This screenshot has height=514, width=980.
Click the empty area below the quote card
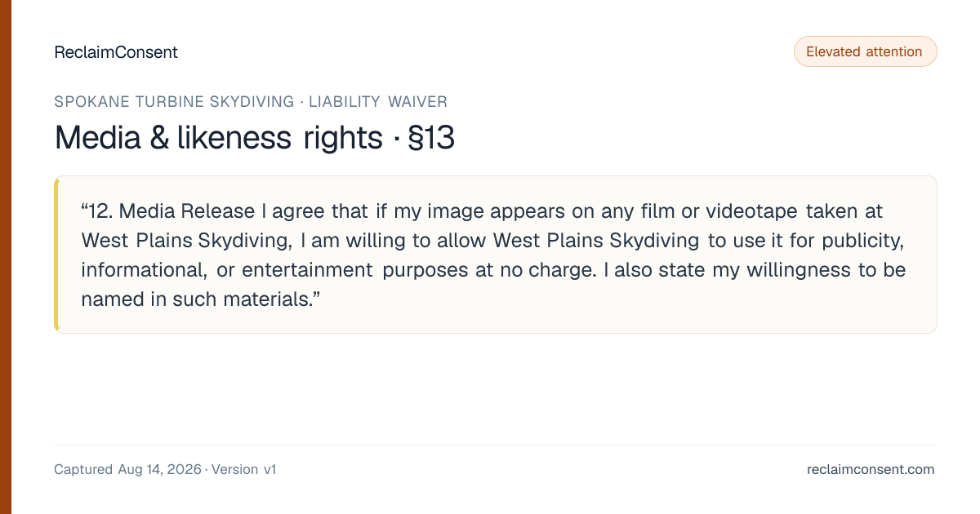(496, 388)
